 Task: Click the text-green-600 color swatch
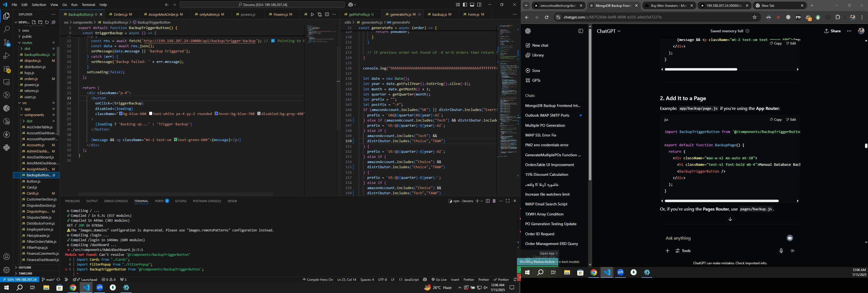[176, 140]
